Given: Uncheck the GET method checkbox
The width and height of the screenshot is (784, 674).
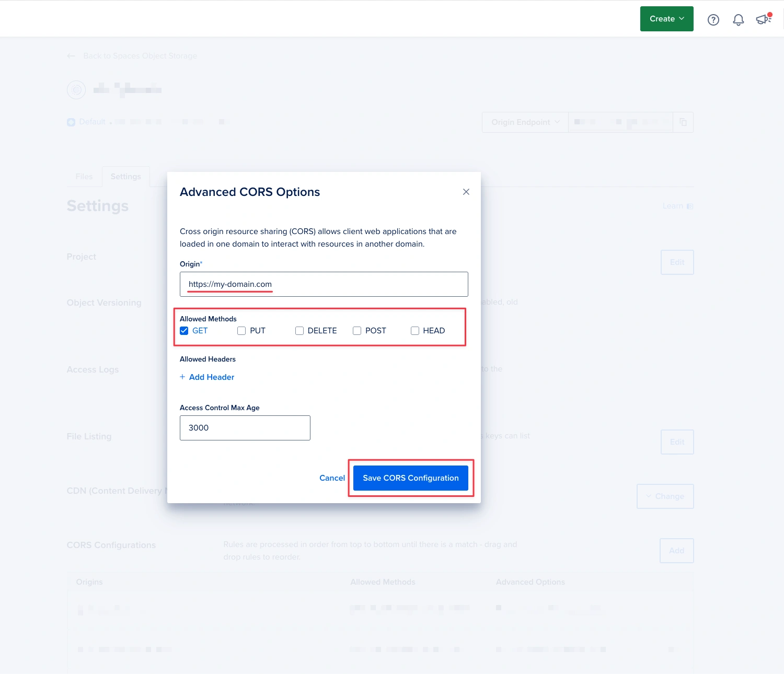Looking at the screenshot, I should (184, 330).
